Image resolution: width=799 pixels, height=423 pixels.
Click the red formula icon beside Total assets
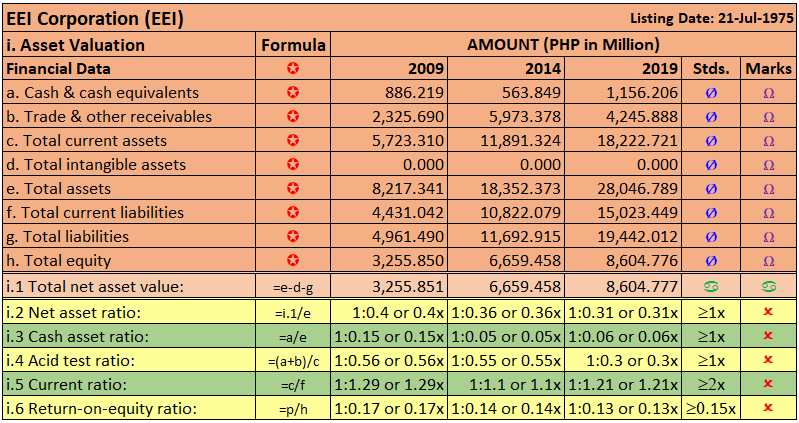pyautogui.click(x=293, y=189)
